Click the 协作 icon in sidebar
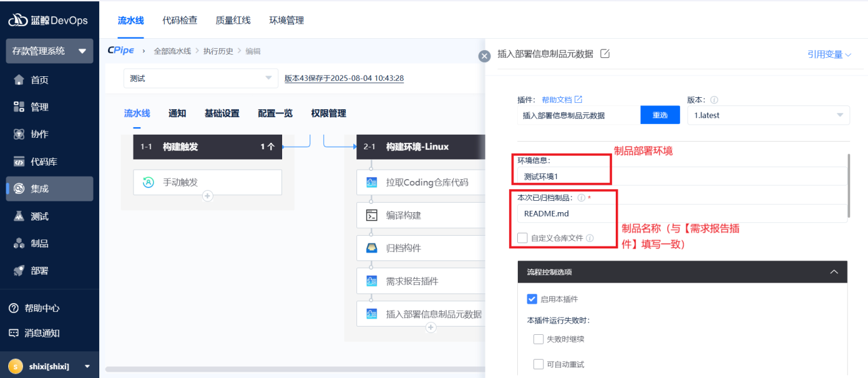 pyautogui.click(x=19, y=134)
